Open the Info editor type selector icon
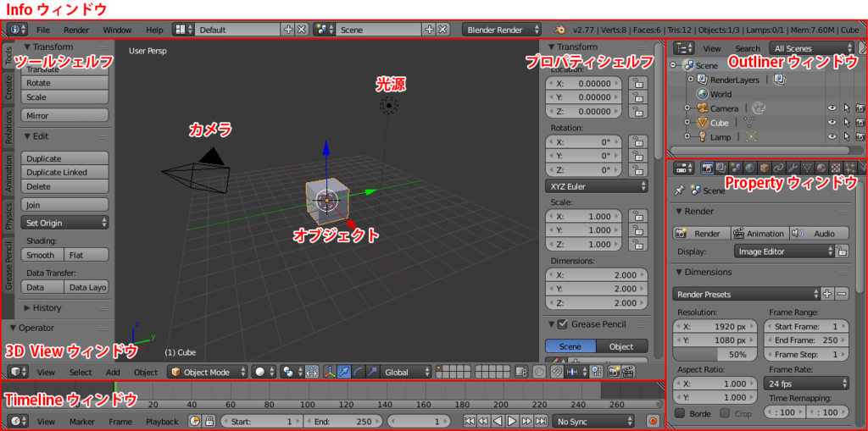The image size is (868, 431). click(x=17, y=30)
